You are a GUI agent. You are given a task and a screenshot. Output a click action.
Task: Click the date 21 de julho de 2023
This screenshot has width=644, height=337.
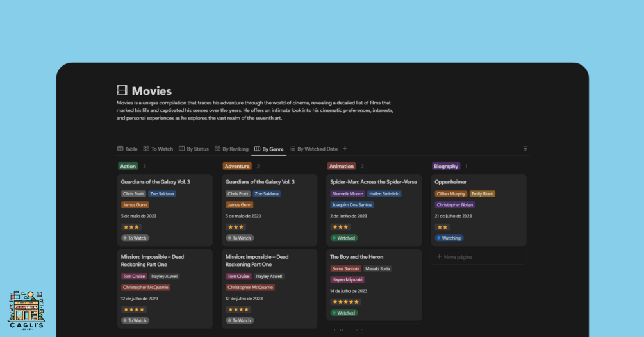pos(453,216)
